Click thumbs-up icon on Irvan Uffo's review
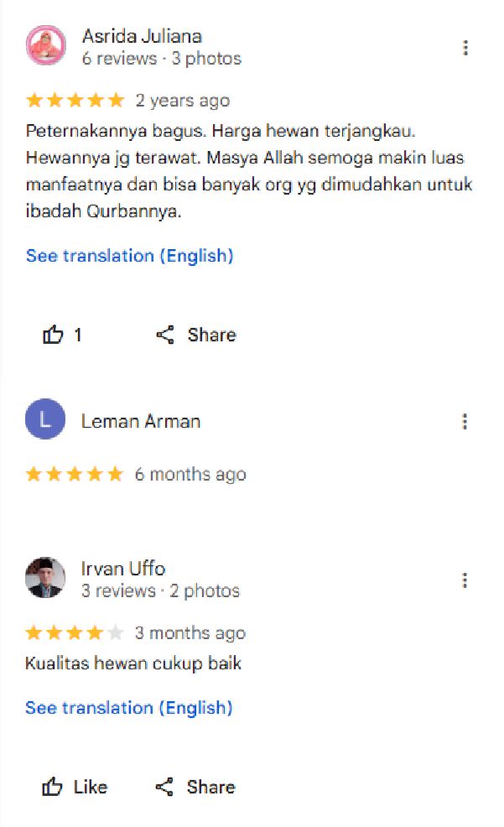The width and height of the screenshot is (504, 827). [x=53, y=787]
